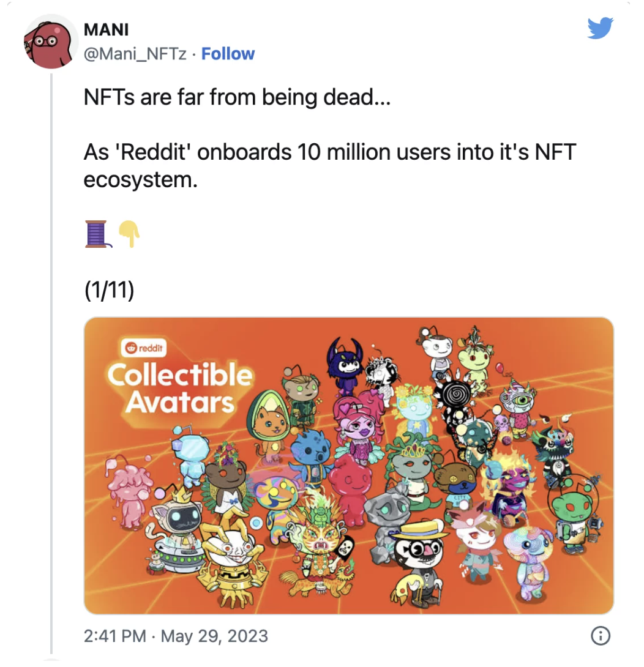Click the (1/11) thread counter text
The image size is (644, 667).
[x=110, y=290]
